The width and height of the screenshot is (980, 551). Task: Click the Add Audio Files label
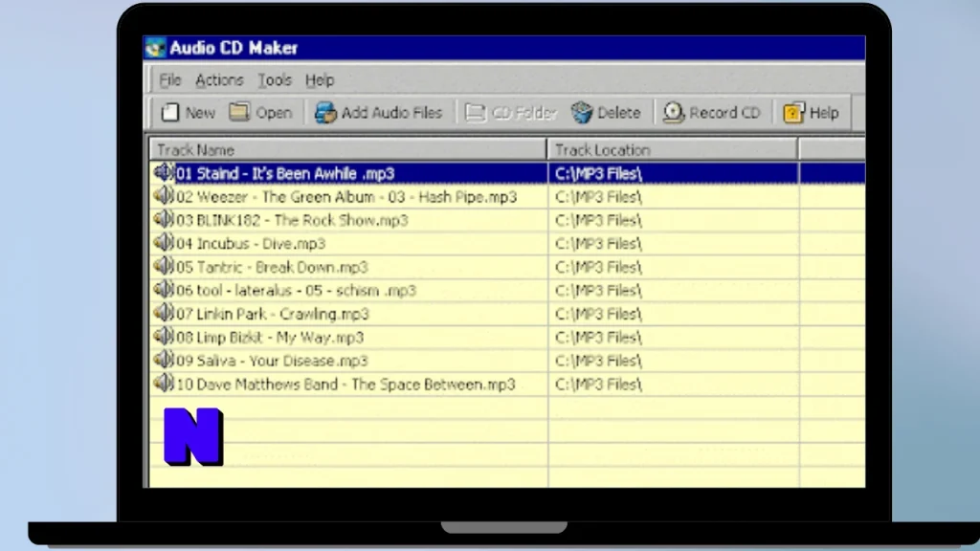point(391,113)
